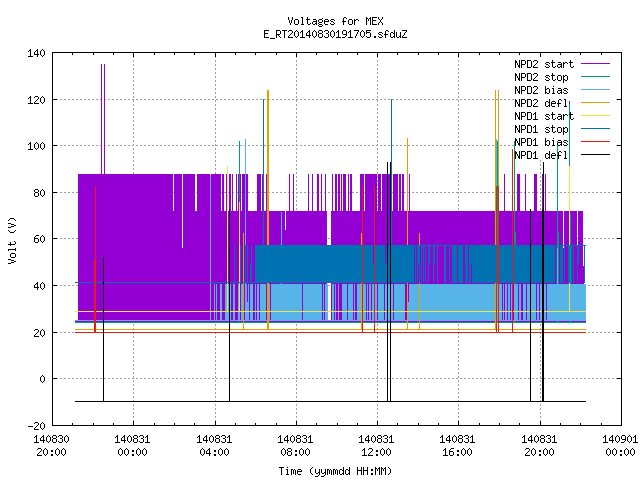This screenshot has width=640, height=480.
Task: Click the y-axis tick value 80
Action: [40, 193]
